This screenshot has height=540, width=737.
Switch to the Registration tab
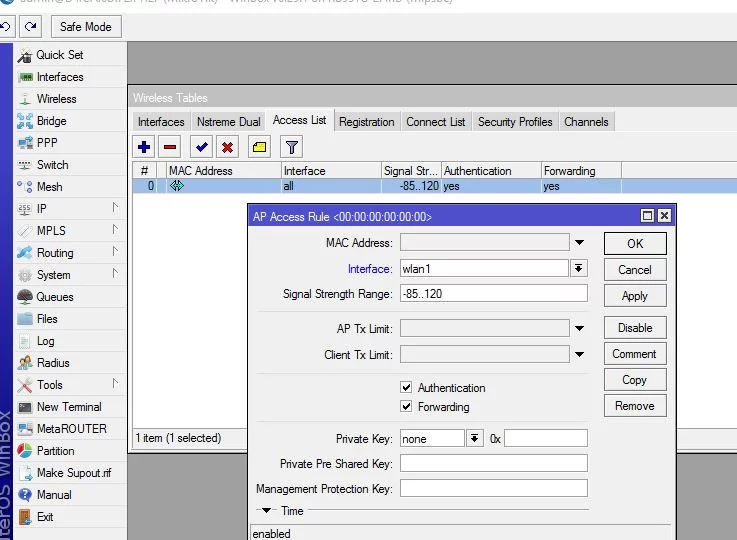pos(366,122)
